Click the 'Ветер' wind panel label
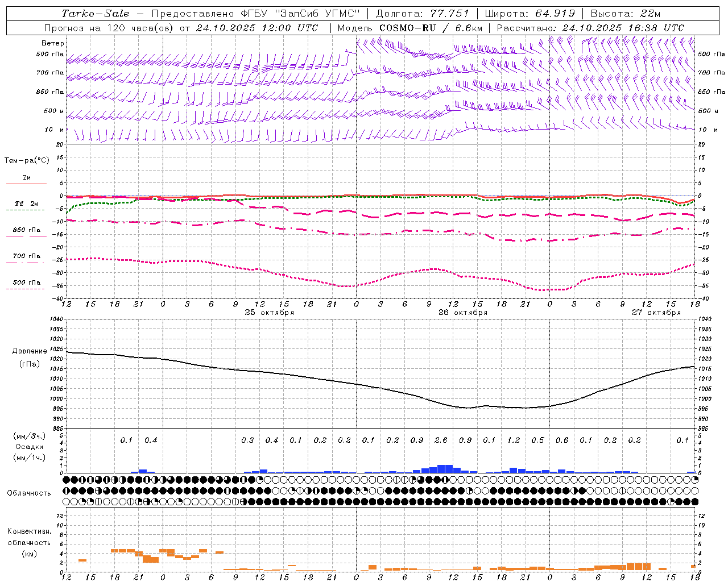Viewport: 728px width, 582px height. click(x=53, y=43)
